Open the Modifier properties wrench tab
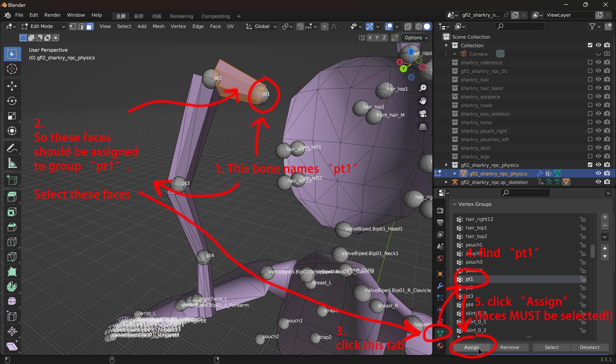This screenshot has height=364, width=616. (440, 286)
